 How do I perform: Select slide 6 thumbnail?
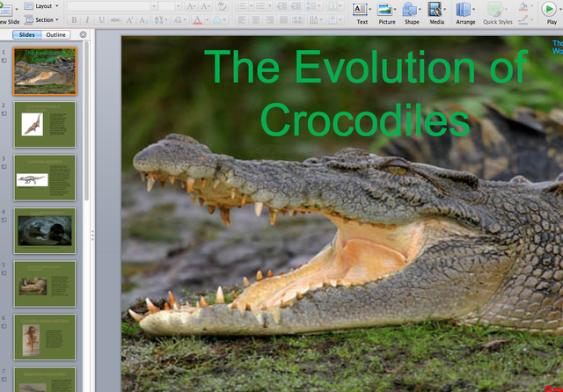45,337
